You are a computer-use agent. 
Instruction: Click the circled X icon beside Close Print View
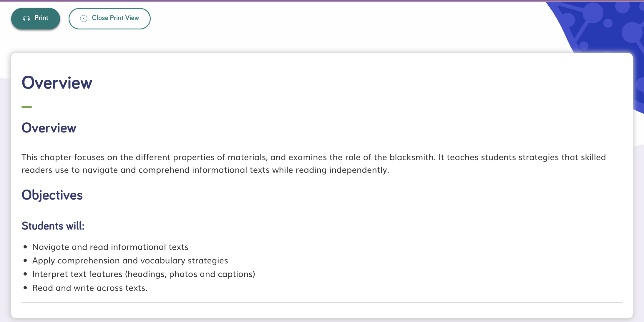coord(84,19)
